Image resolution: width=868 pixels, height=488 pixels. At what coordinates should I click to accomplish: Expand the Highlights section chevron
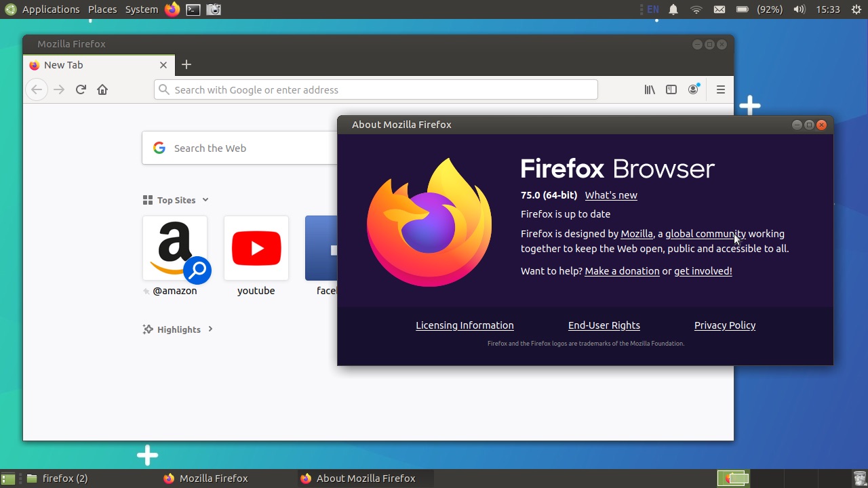pyautogui.click(x=210, y=329)
